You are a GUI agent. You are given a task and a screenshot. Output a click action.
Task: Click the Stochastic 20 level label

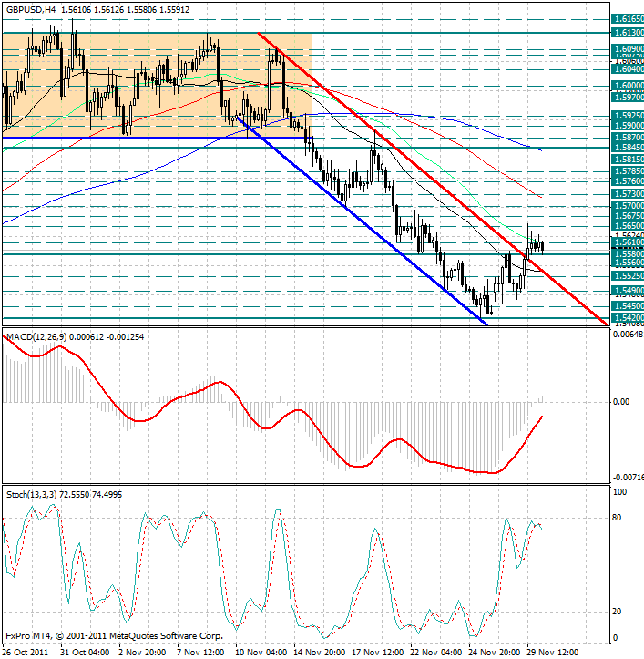(617, 612)
